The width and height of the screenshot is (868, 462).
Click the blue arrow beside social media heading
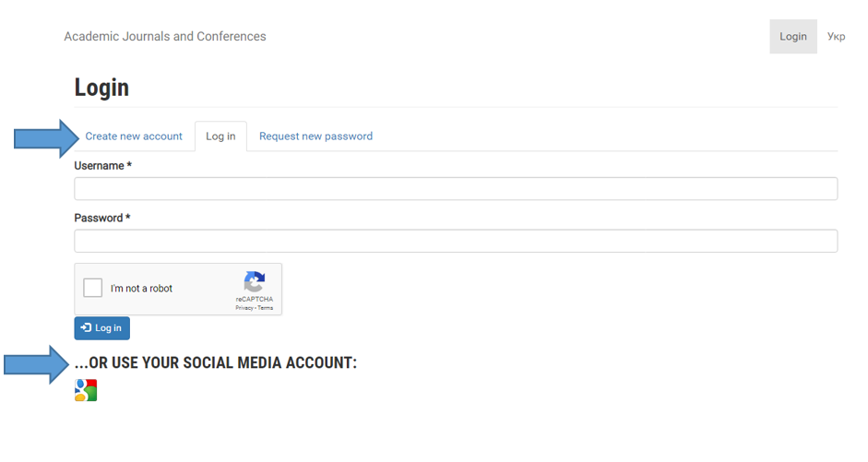tap(37, 364)
